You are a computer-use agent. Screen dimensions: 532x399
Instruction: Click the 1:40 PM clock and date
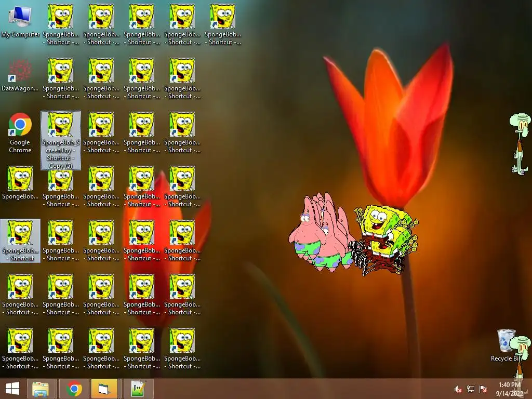(510, 389)
